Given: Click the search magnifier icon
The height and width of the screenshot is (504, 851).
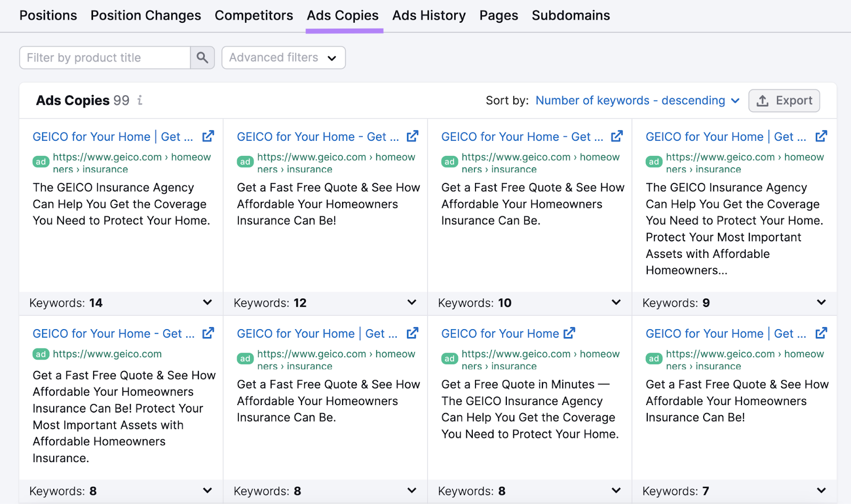Looking at the screenshot, I should tap(202, 57).
